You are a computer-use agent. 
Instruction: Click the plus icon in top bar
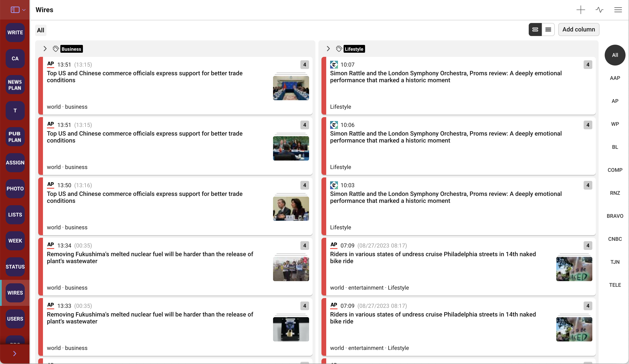pyautogui.click(x=581, y=10)
